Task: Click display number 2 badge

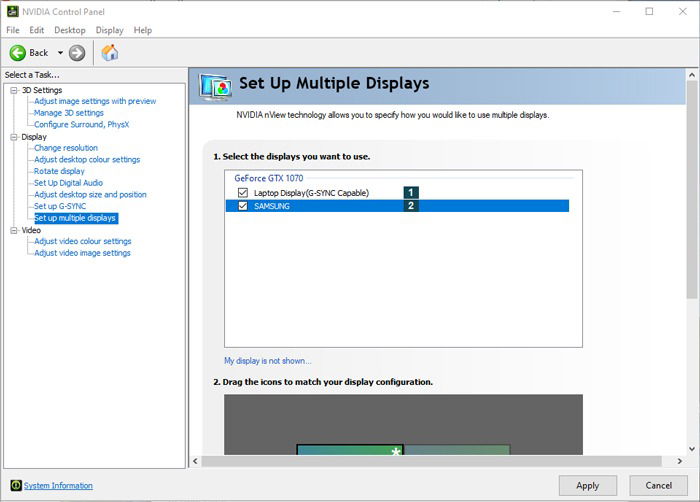Action: (x=411, y=205)
